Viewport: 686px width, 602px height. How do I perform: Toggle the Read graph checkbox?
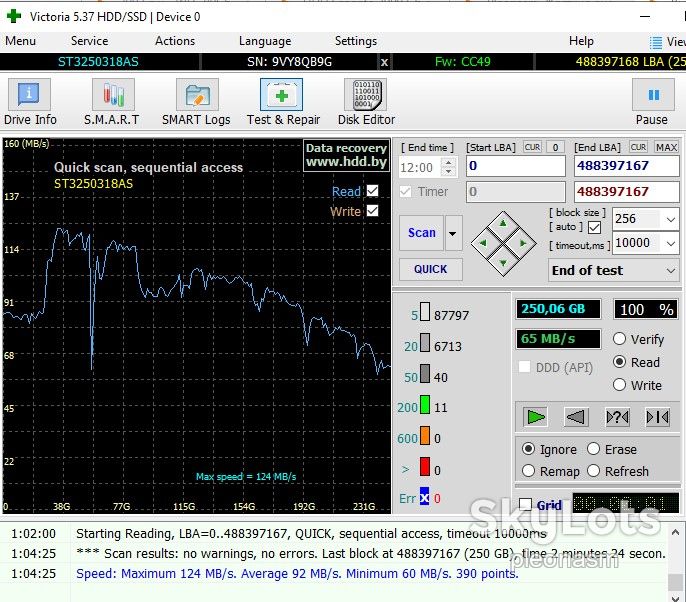pos(372,191)
